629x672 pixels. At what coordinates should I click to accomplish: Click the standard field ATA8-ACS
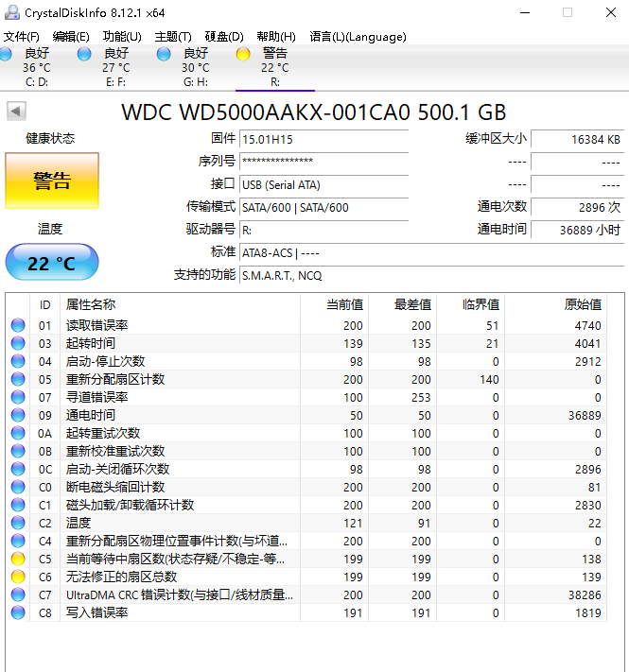click(x=431, y=253)
